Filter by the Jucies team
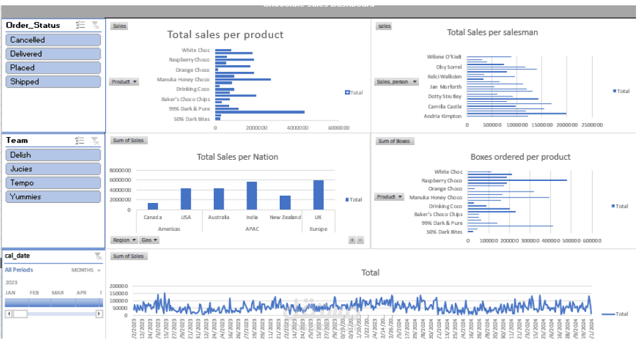 [53, 169]
